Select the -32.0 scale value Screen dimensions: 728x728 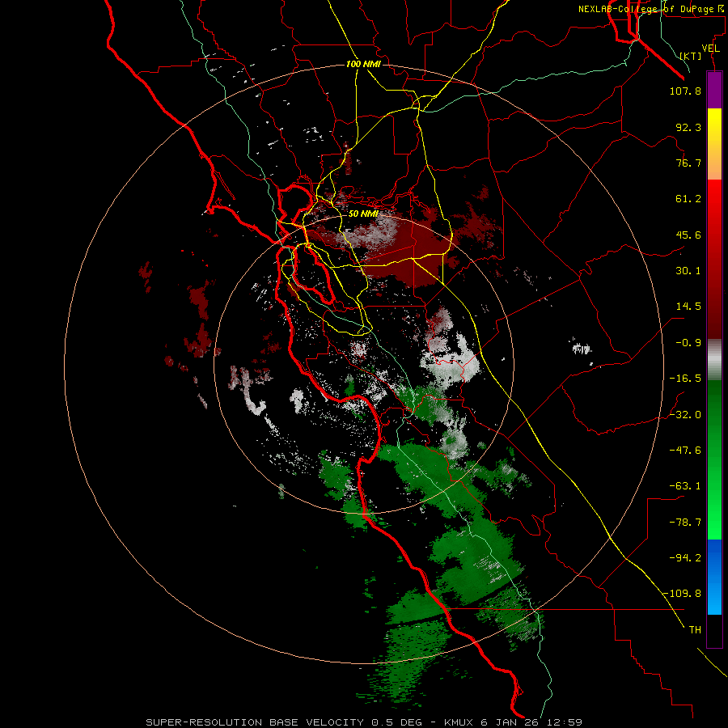685,415
